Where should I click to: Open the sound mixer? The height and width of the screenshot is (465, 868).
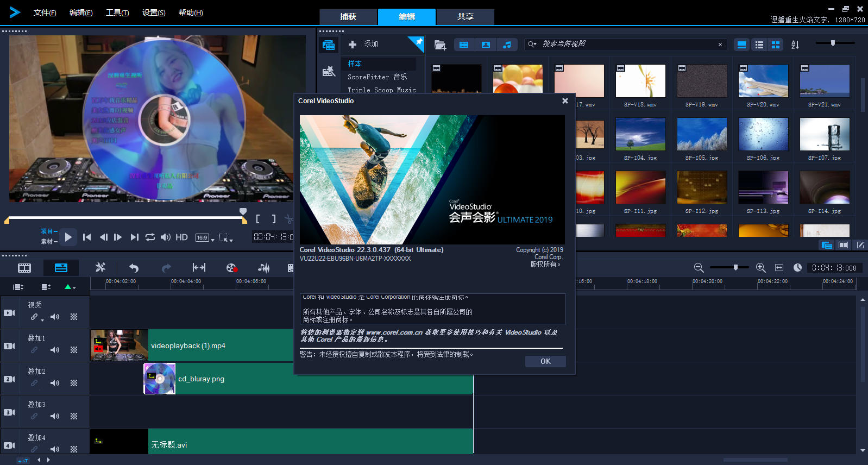click(x=264, y=268)
